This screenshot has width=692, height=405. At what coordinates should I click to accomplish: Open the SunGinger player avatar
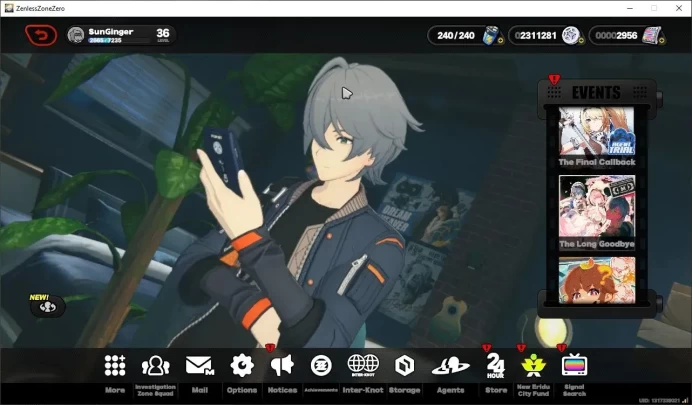[76, 35]
